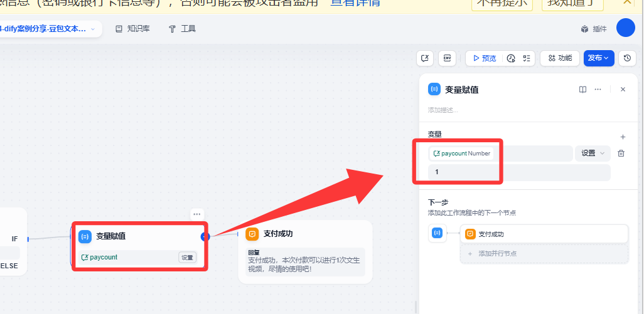Click the 不再提示 banner button
Image resolution: width=644 pixels, height=314 pixels.
(502, 3)
